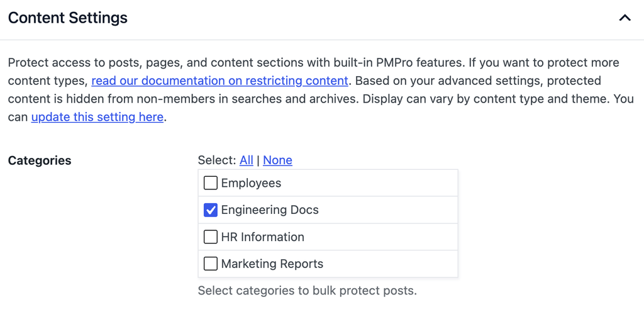Click the 'Select categories to bulk protect posts' hint

tap(307, 291)
